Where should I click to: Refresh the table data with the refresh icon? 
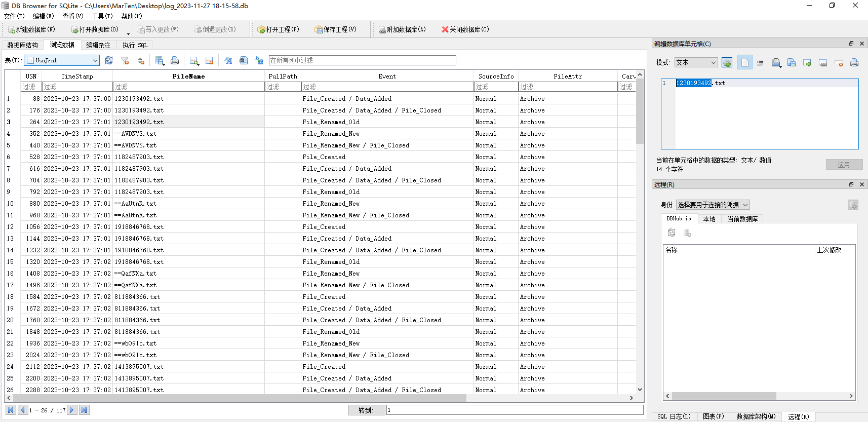(109, 61)
